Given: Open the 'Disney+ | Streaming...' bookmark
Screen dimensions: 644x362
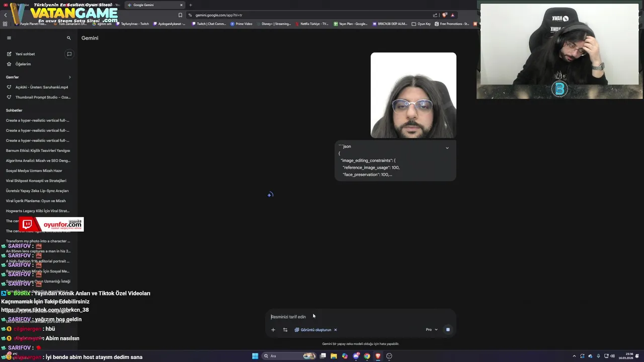Looking at the screenshot, I should tap(273, 24).
